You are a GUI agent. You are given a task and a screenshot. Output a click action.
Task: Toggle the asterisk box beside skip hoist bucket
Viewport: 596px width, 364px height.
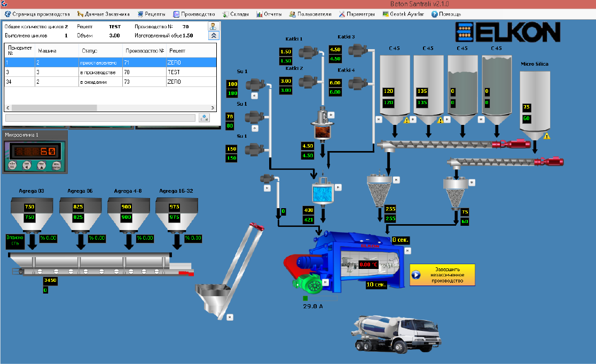click(229, 317)
